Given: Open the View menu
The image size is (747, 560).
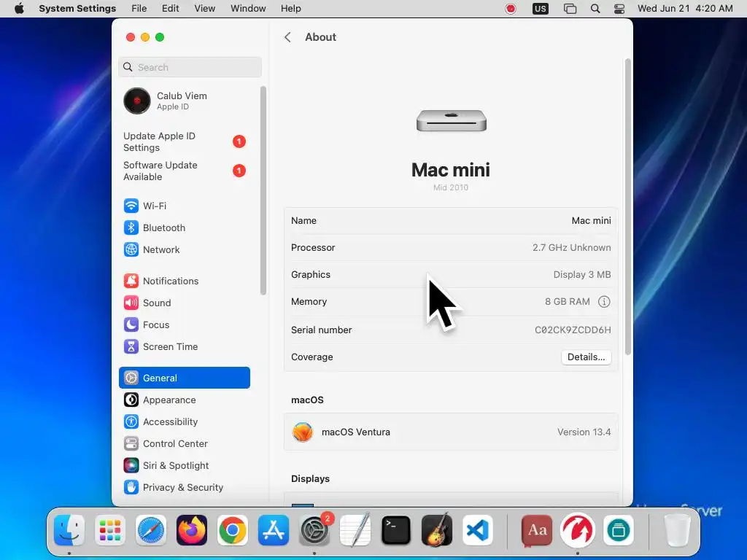Looking at the screenshot, I should tap(204, 9).
